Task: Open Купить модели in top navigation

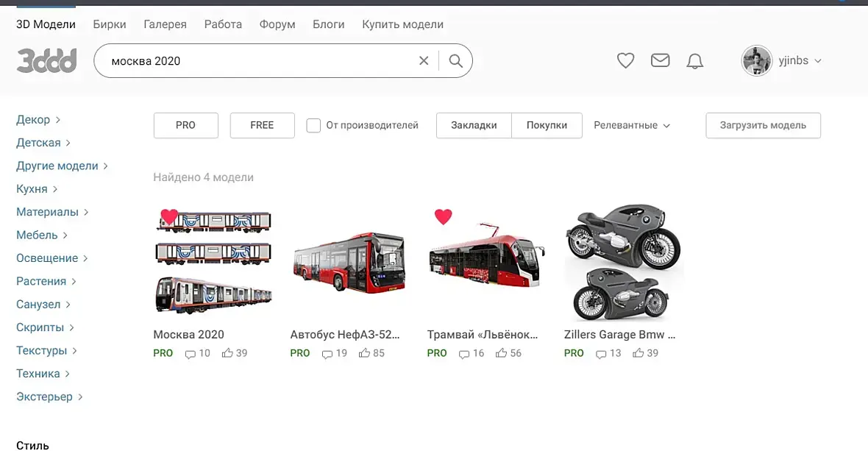Action: click(x=402, y=24)
